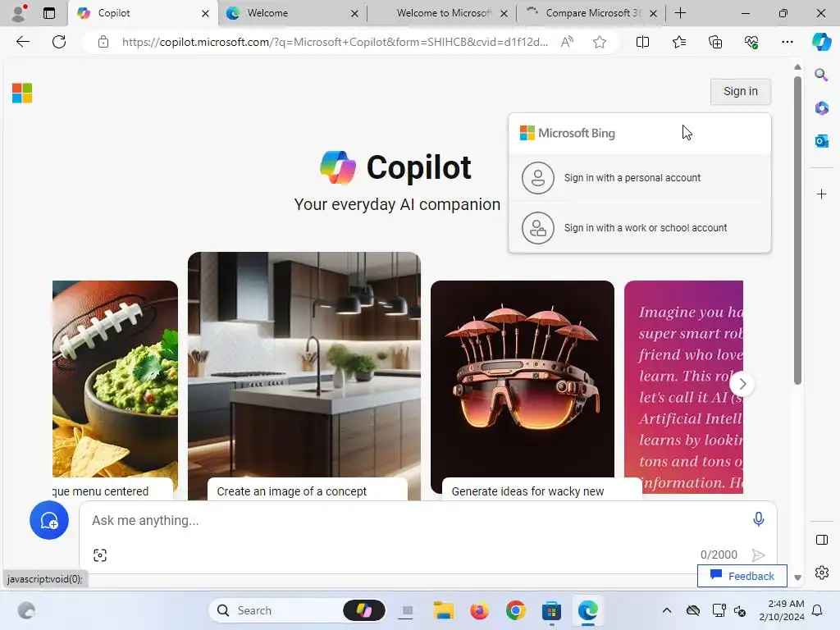Start a new topic with blue chat button
The height and width of the screenshot is (630, 840).
[48, 520]
